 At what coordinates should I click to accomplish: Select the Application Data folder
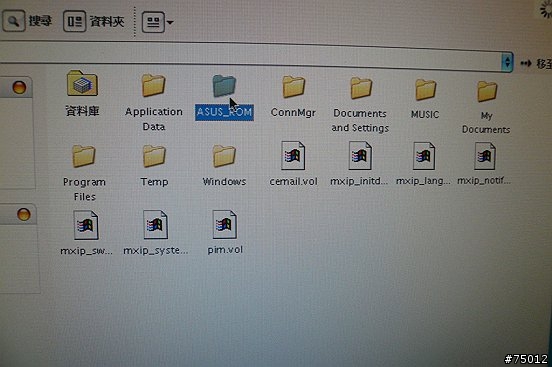pyautogui.click(x=153, y=85)
